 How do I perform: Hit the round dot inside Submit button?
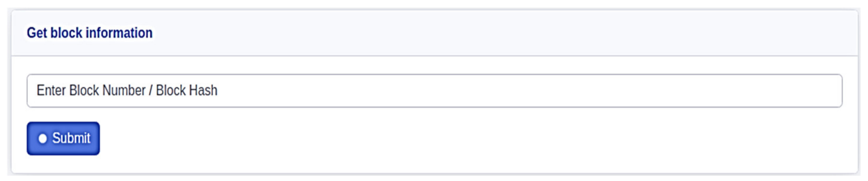[x=42, y=138]
